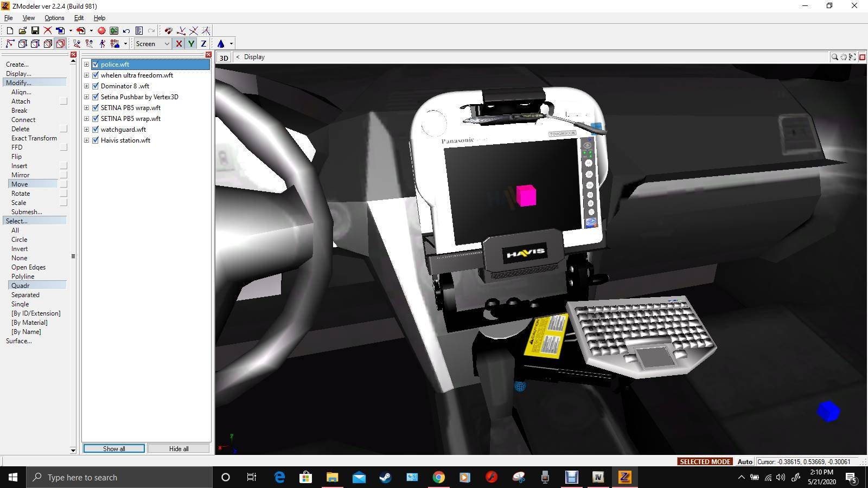Click the 3D viewport type button
The image size is (868, 488).
[x=224, y=57]
